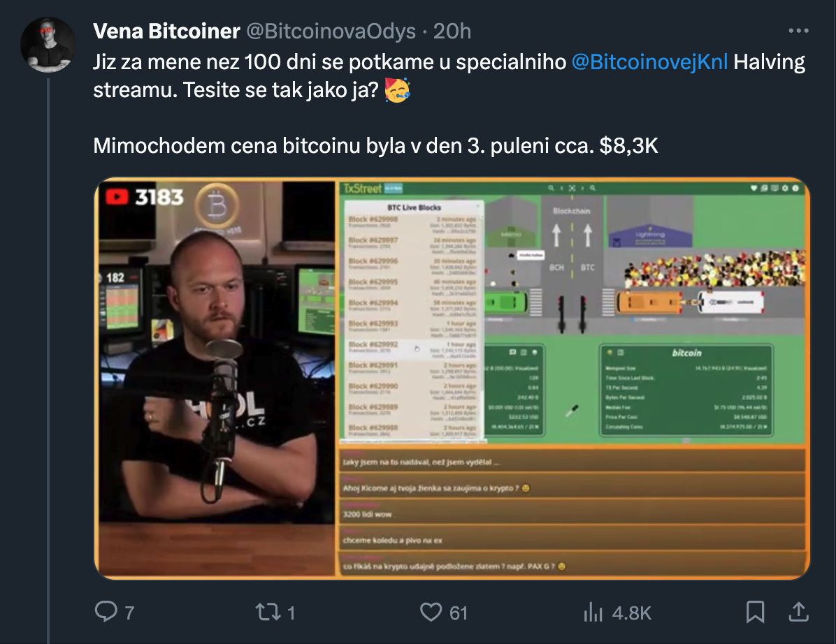Screen dimensions: 836x644
Task: Open the @BitcoinovaOdys handle
Action: tap(331, 31)
